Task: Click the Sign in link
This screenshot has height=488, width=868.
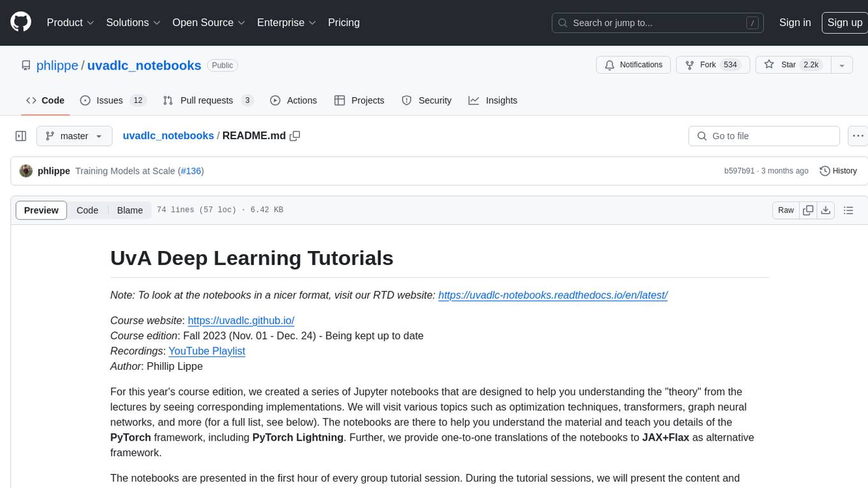Action: point(795,22)
